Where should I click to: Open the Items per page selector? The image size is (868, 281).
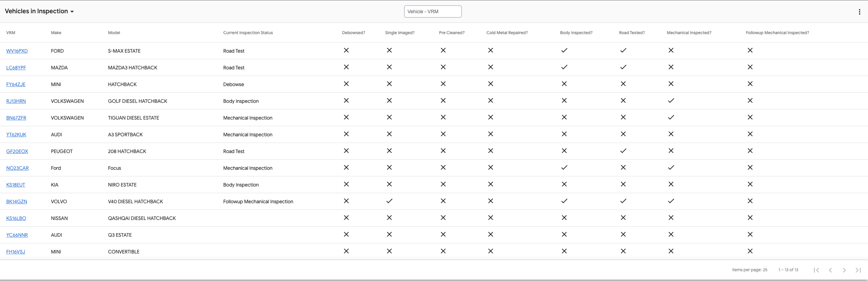pos(749,270)
